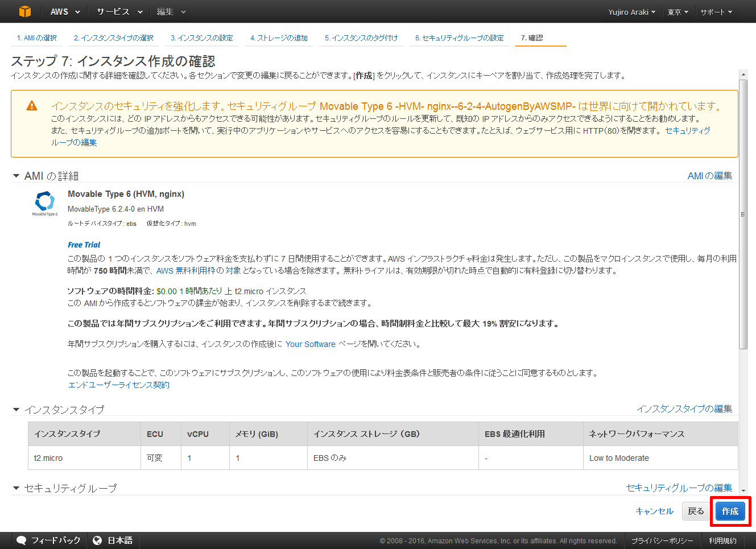Go to step 1. AMI の選択 tab
Image resolution: width=756 pixels, height=549 pixels.
[37, 38]
